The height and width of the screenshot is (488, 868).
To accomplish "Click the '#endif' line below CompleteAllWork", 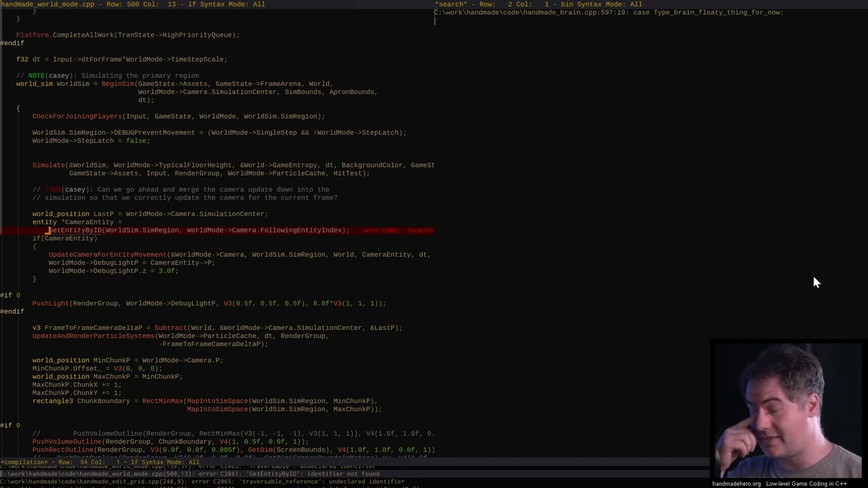I will pos(12,43).
